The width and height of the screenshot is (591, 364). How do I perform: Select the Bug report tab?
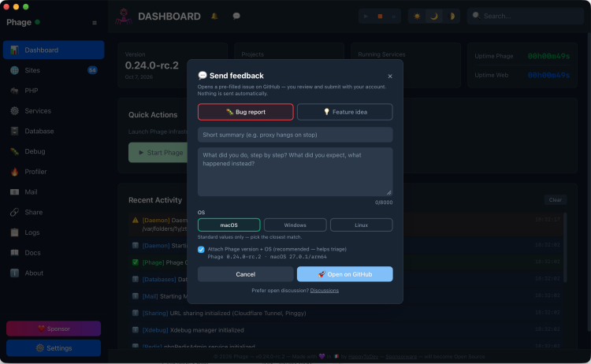coord(245,112)
